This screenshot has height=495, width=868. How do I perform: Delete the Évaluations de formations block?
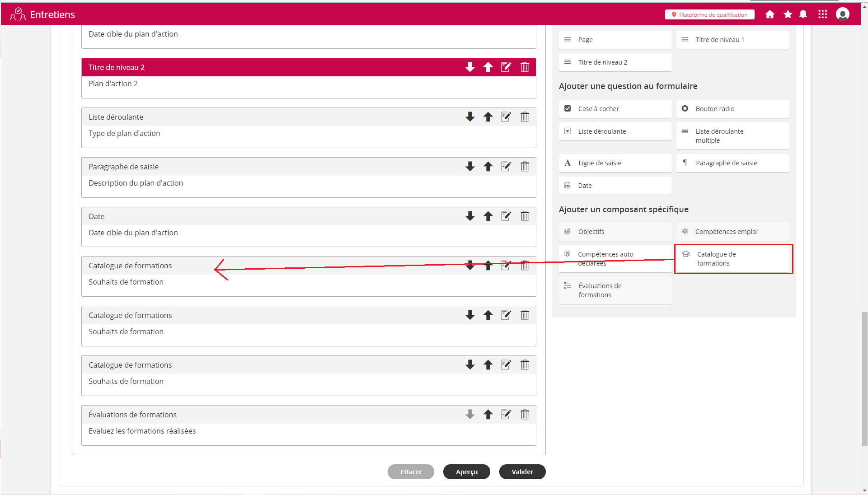[525, 415]
